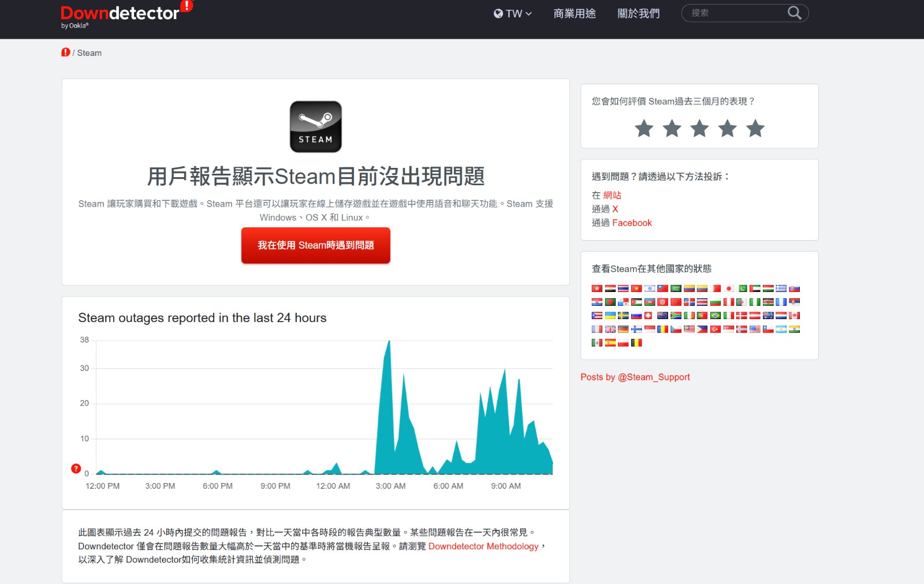View posts by @Steam_Support
Image resolution: width=924 pixels, height=584 pixels.
point(635,377)
